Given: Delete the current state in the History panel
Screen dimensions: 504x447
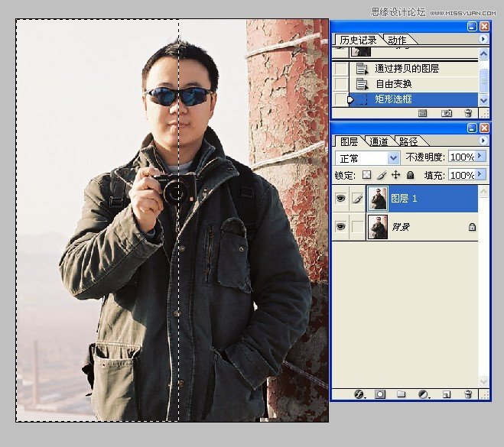Looking at the screenshot, I should click(x=468, y=113).
